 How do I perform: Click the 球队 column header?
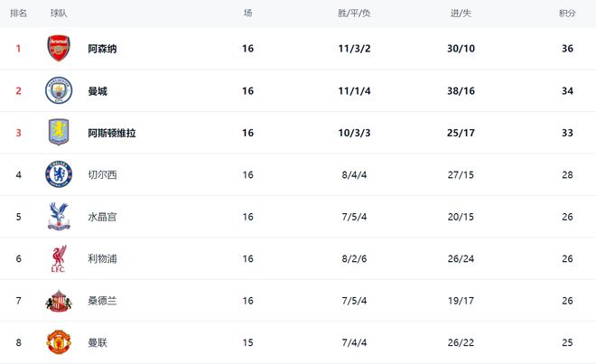[59, 14]
